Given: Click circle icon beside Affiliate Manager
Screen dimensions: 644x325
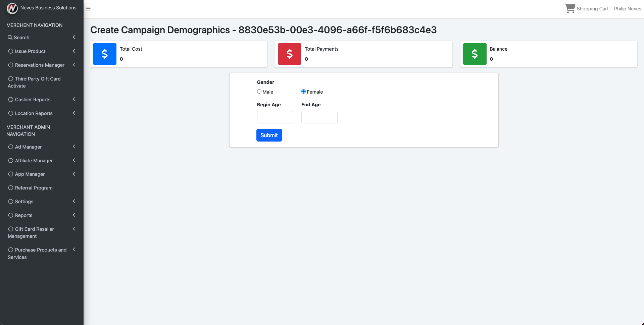Looking at the screenshot, I should pos(11,161).
